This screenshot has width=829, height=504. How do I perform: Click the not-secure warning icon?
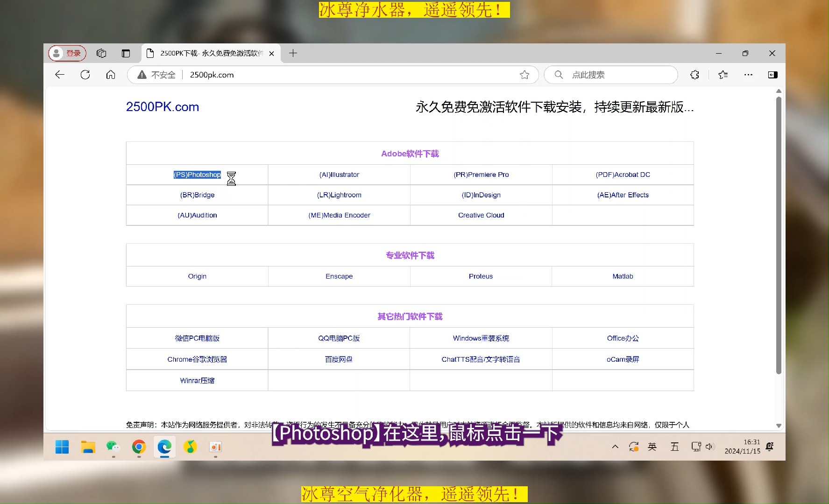(x=142, y=75)
